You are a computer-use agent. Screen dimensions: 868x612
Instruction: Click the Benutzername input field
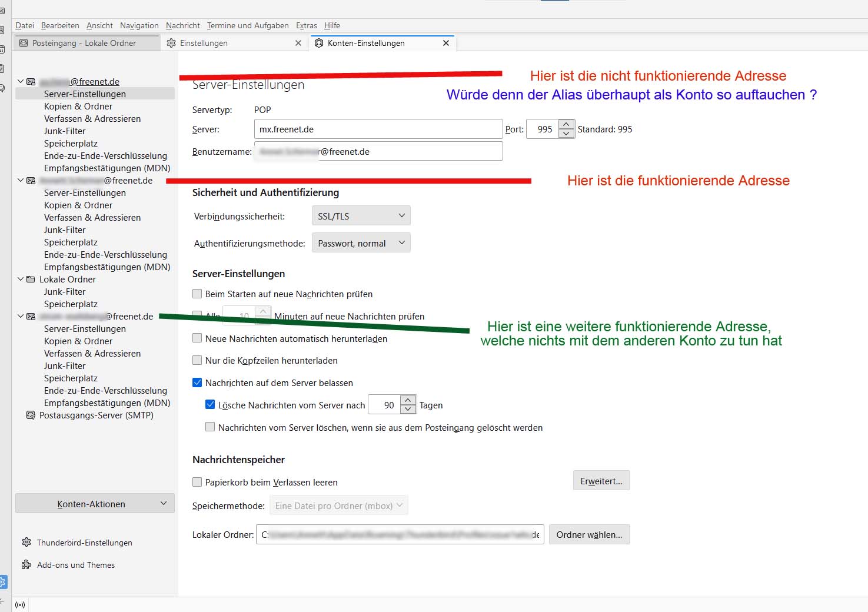[x=378, y=151]
